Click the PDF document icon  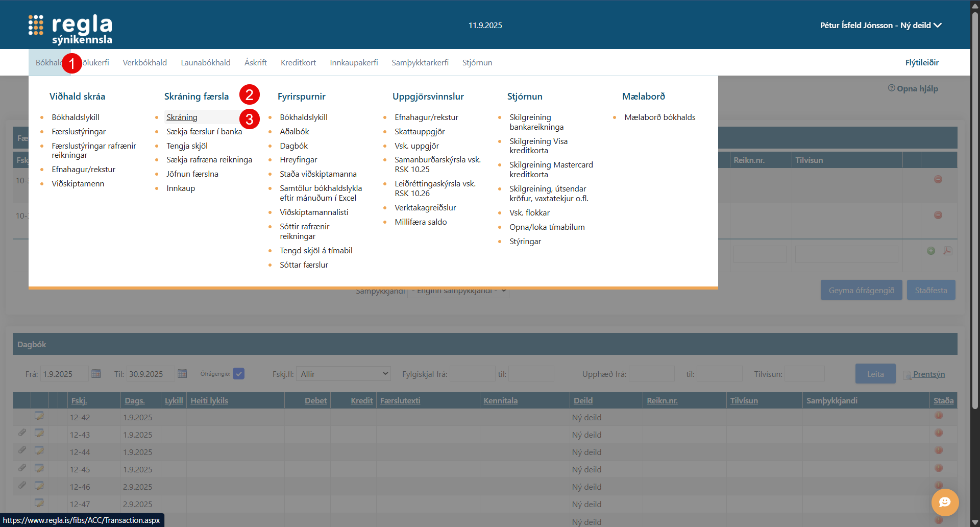pos(947,251)
